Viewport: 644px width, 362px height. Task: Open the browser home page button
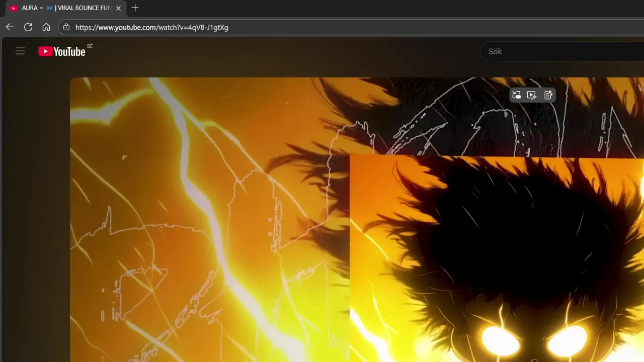point(46,27)
